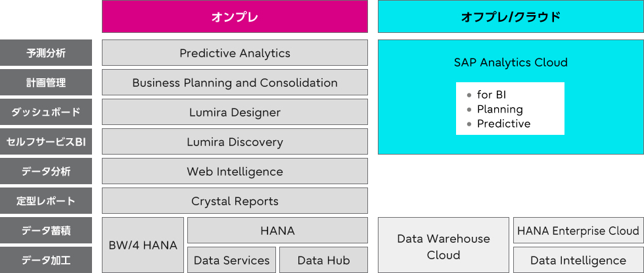
Task: Click the BW/4 HANA box
Action: tap(143, 245)
